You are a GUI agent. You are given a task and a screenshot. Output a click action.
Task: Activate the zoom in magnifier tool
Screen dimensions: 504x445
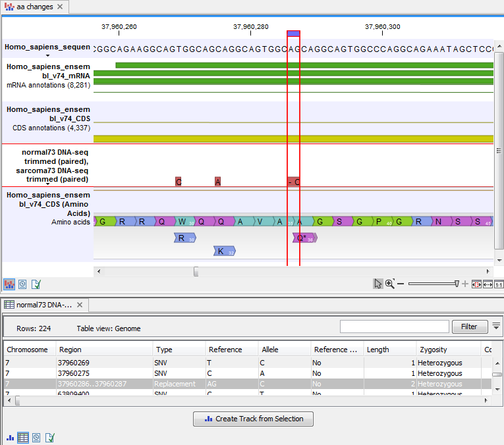(x=389, y=284)
